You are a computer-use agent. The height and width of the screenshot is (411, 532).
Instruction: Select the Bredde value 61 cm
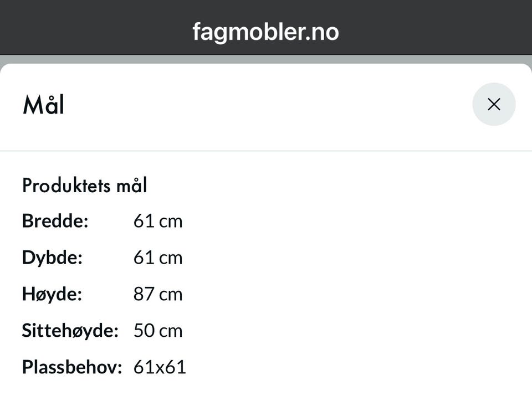158,222
